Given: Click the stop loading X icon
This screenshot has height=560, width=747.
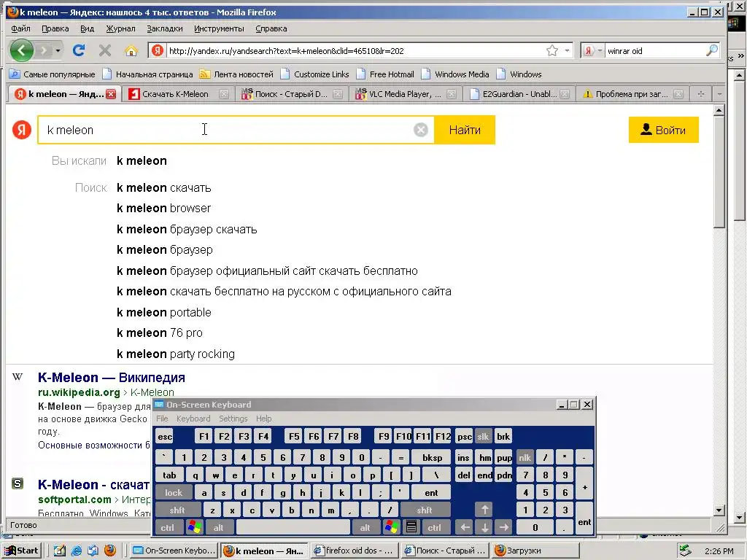Looking at the screenshot, I should [105, 50].
